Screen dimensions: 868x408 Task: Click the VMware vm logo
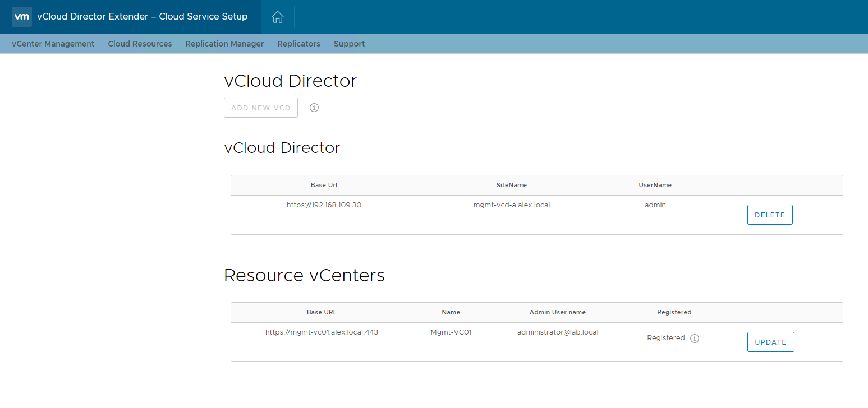(x=21, y=17)
